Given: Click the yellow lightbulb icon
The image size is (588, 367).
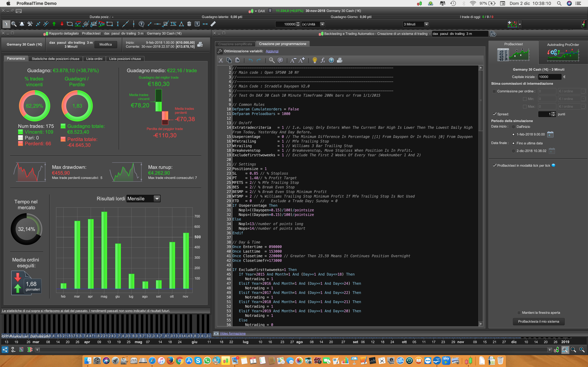Looking at the screenshot, I should pos(315,60).
